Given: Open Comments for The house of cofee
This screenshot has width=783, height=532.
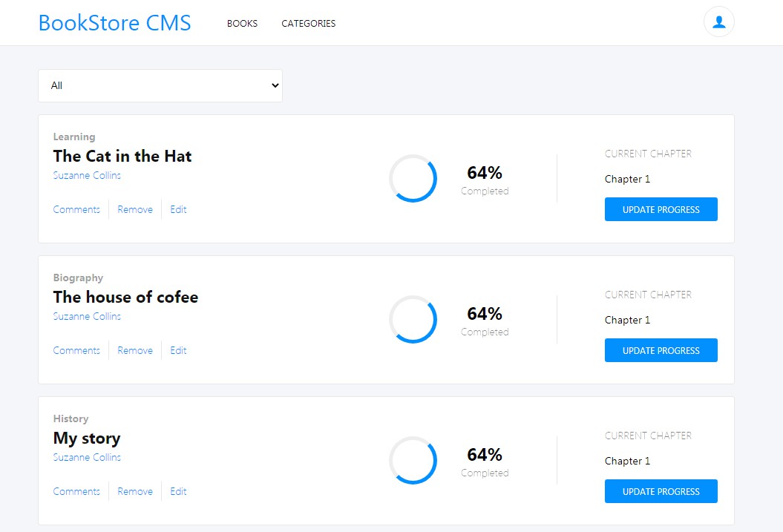Looking at the screenshot, I should point(76,351).
